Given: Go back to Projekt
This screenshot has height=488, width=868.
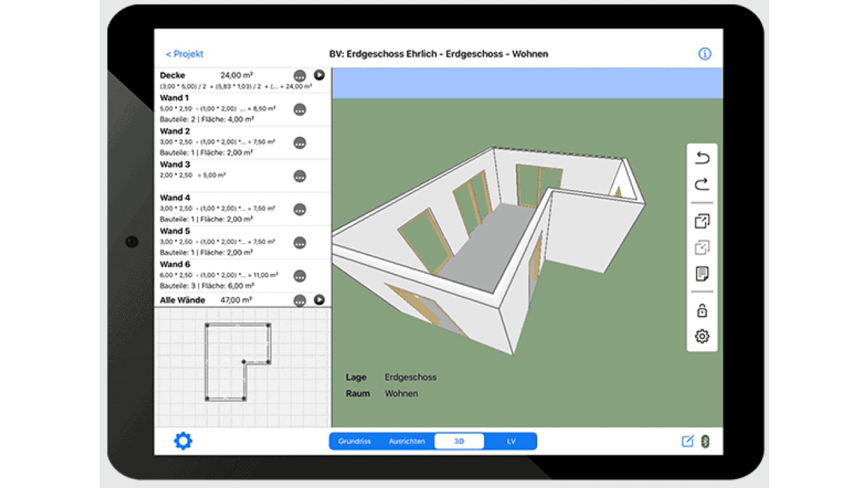Looking at the screenshot, I should 184,54.
